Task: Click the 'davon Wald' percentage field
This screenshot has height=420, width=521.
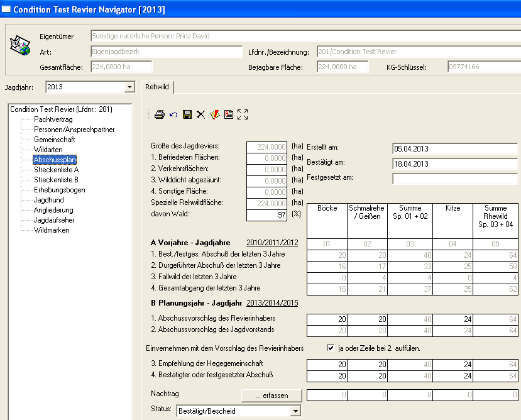Action: (266, 216)
